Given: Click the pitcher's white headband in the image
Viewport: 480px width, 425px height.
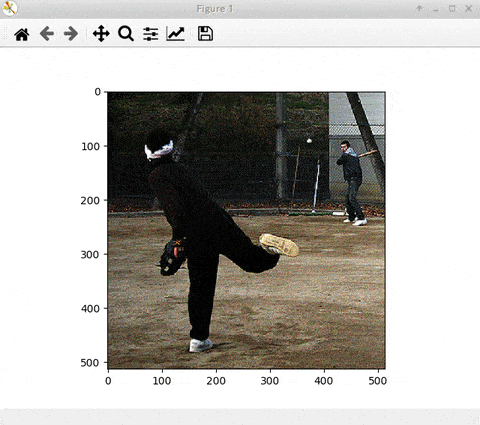Looking at the screenshot, I should [159, 150].
